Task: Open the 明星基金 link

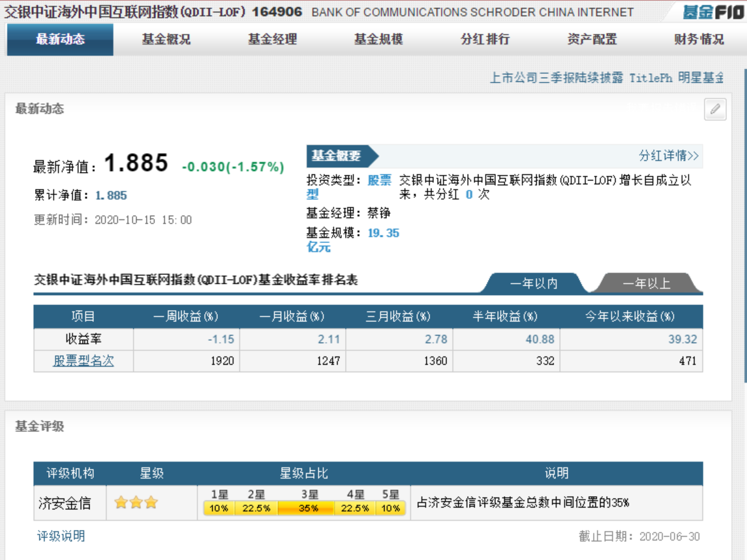Action: (701, 78)
